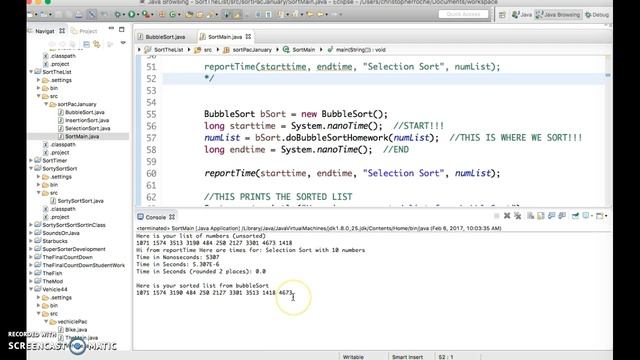Open the Open Console dropdown arrow
Viewport: 640px width, 360px height.
606,216
